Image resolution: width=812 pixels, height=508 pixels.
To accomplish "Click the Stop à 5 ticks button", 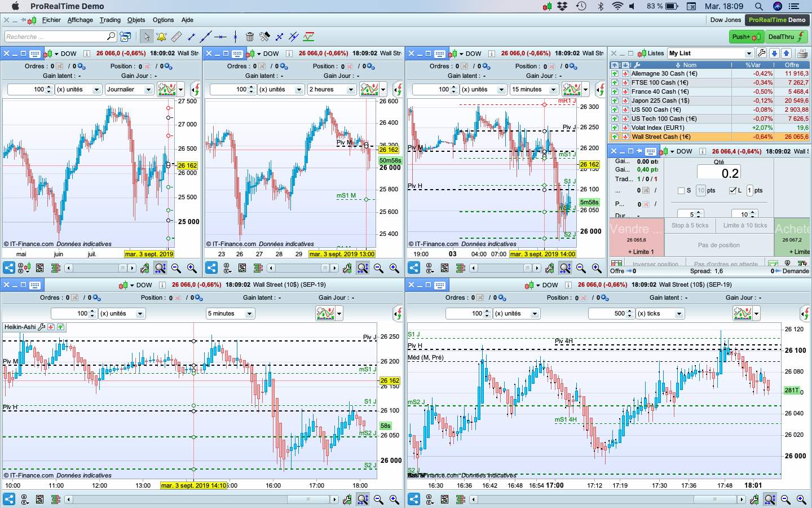I will (x=690, y=225).
